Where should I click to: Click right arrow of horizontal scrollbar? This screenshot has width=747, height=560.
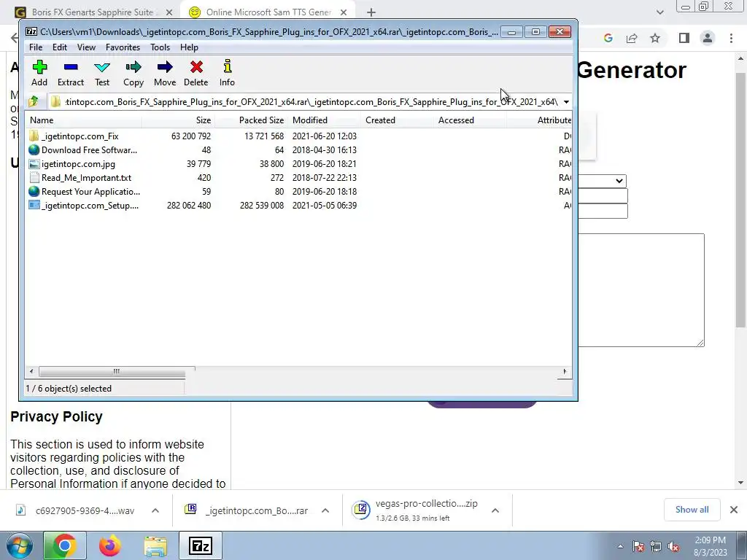tap(565, 371)
